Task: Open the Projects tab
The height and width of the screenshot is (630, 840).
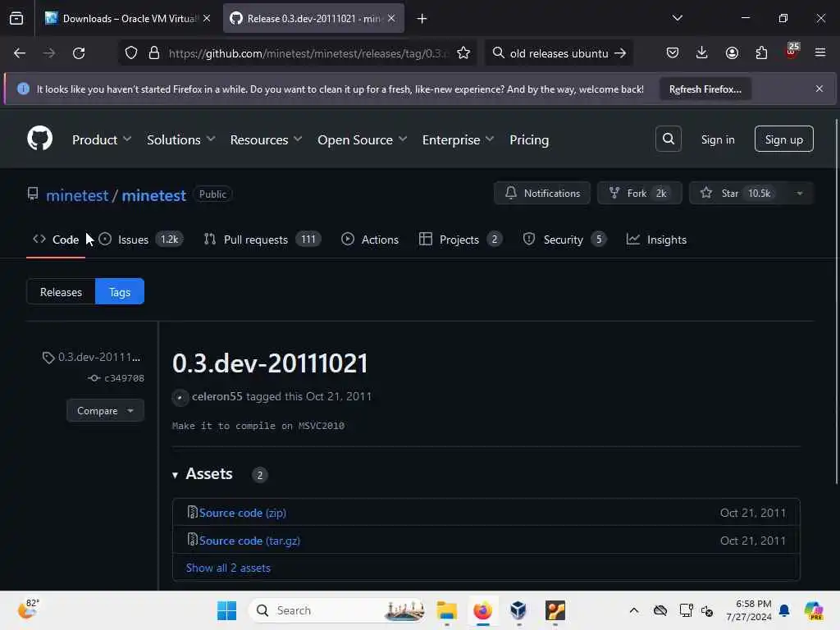Action: [460, 240]
